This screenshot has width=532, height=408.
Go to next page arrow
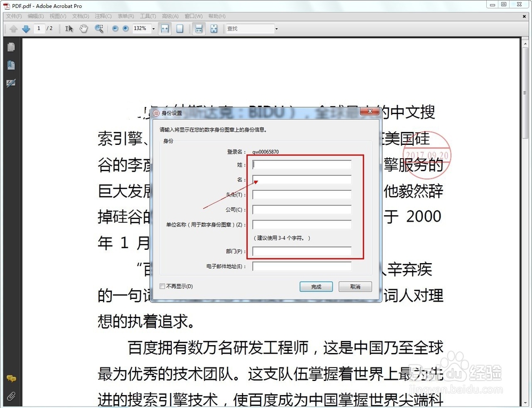pos(26,29)
